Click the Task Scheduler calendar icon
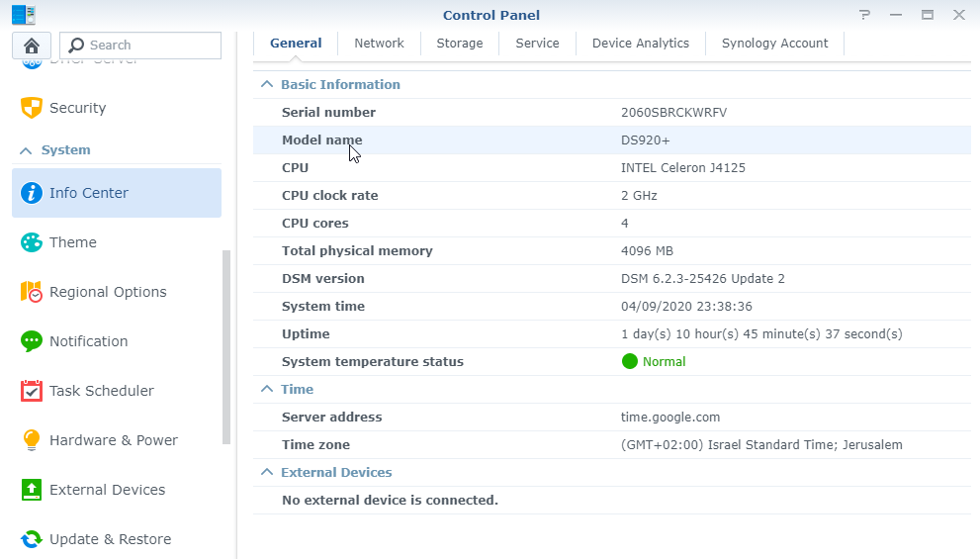 [x=32, y=391]
